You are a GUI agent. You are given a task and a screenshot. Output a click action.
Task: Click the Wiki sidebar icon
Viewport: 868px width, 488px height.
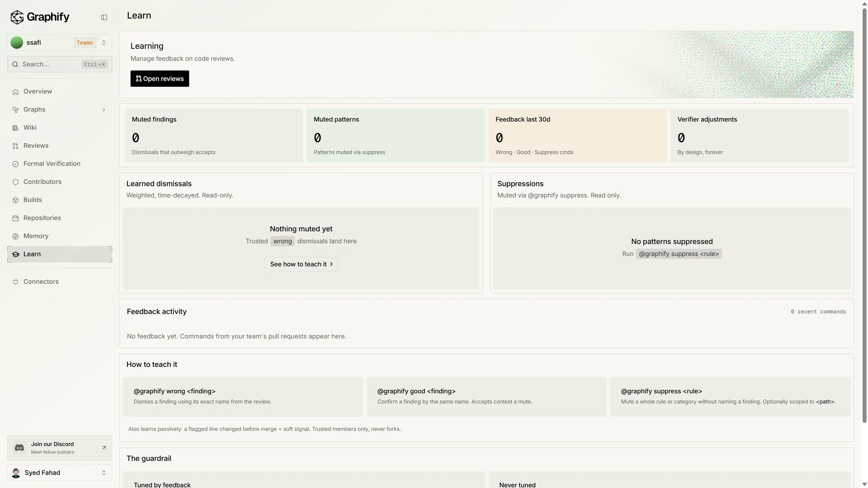point(15,128)
